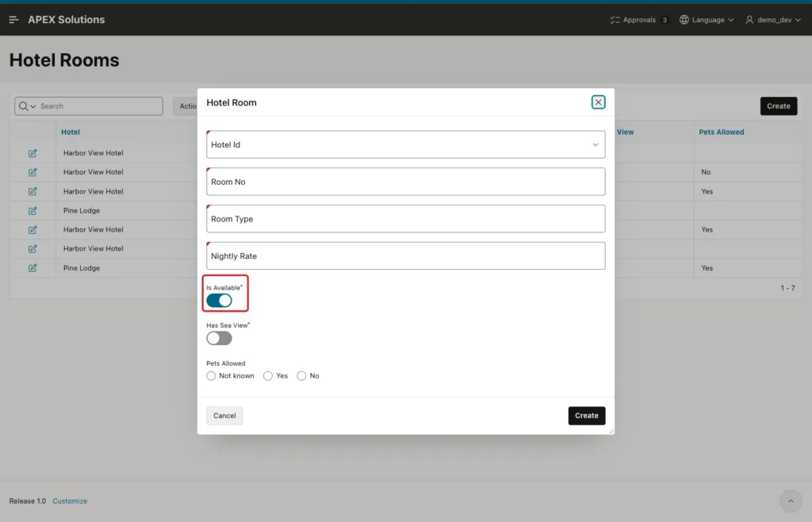812x522 pixels.
Task: Select the Nightly Rate field
Action: pyautogui.click(x=405, y=255)
